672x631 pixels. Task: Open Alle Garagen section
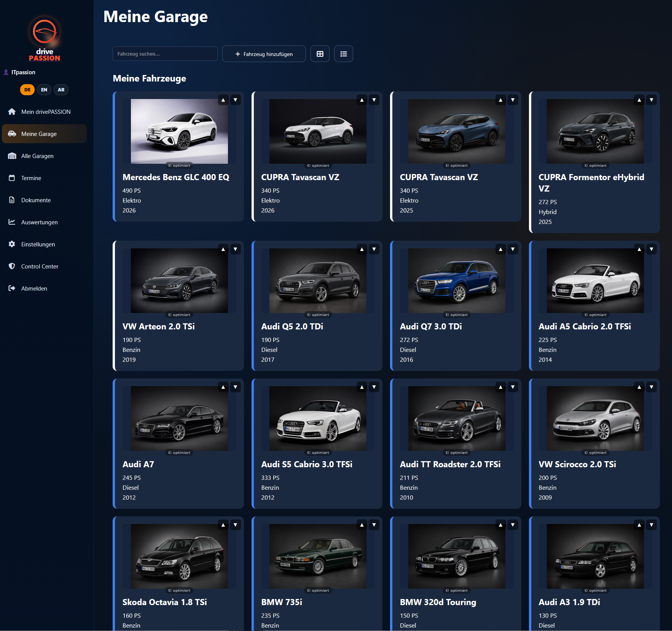point(45,156)
